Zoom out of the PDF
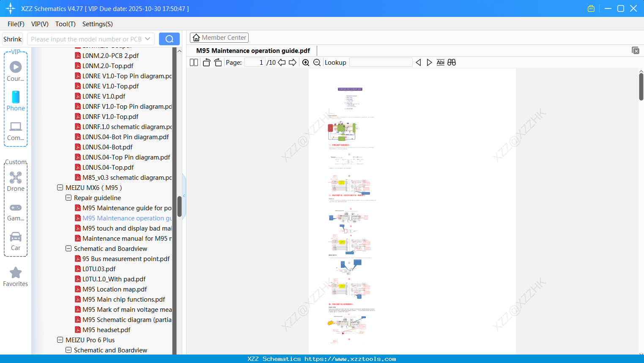This screenshot has width=644, height=363. (317, 62)
